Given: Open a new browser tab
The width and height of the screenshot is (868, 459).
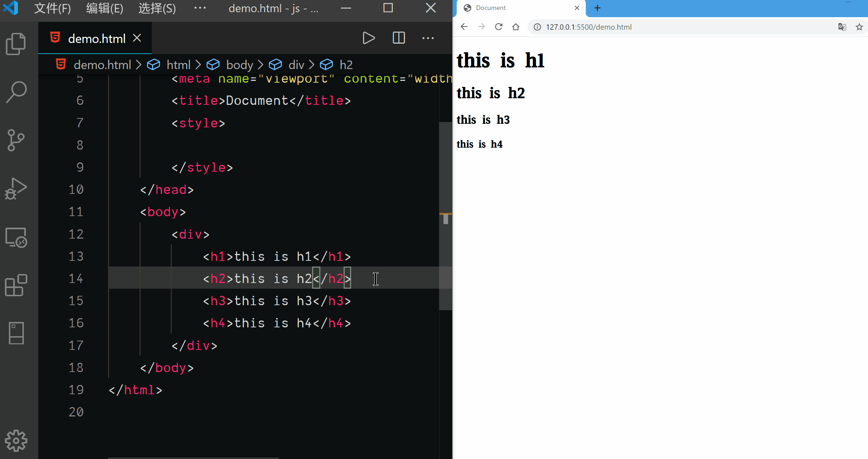Looking at the screenshot, I should pyautogui.click(x=597, y=8).
